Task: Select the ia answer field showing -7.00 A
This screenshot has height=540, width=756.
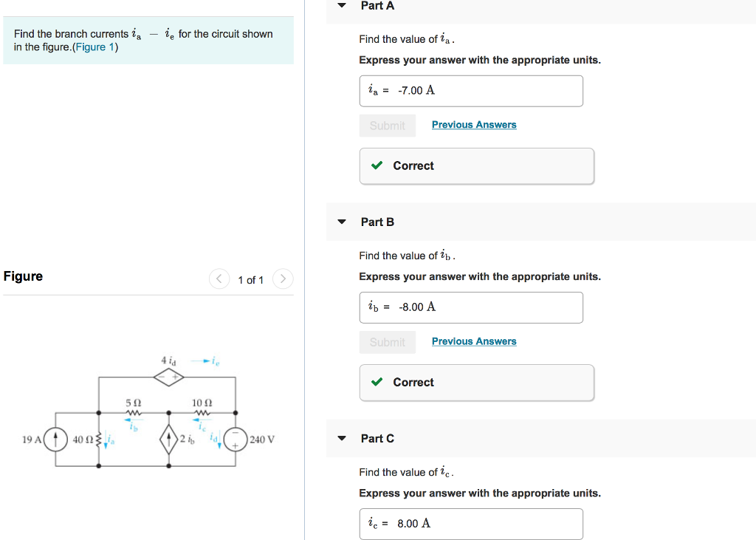Action: (471, 90)
